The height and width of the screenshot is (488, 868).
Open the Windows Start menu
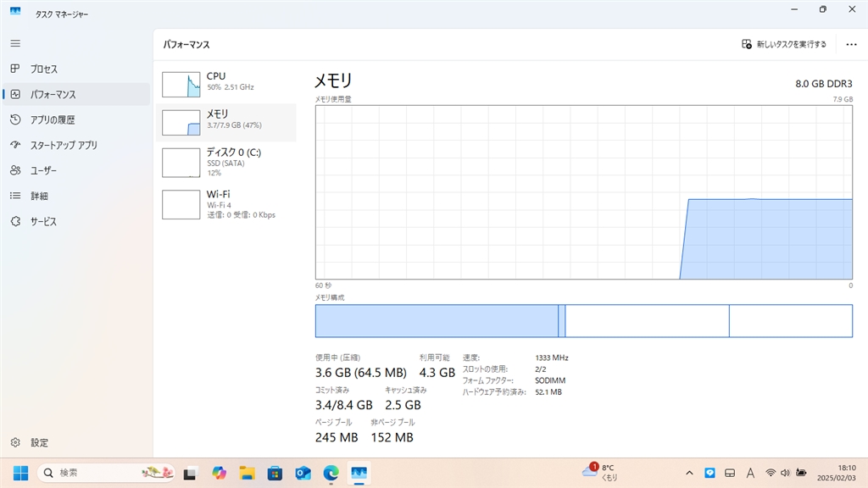click(20, 473)
